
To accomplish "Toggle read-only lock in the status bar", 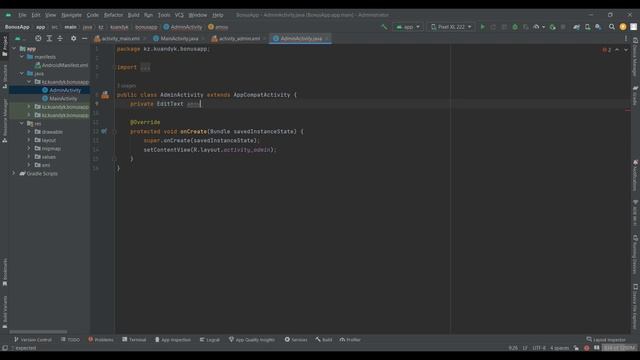I will click(x=576, y=348).
